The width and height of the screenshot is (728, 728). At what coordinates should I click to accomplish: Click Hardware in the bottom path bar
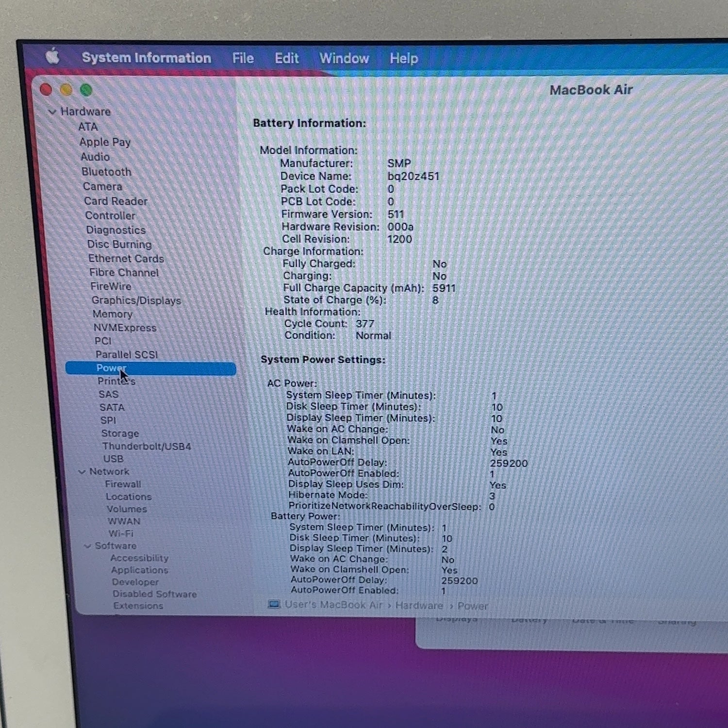[x=419, y=606]
